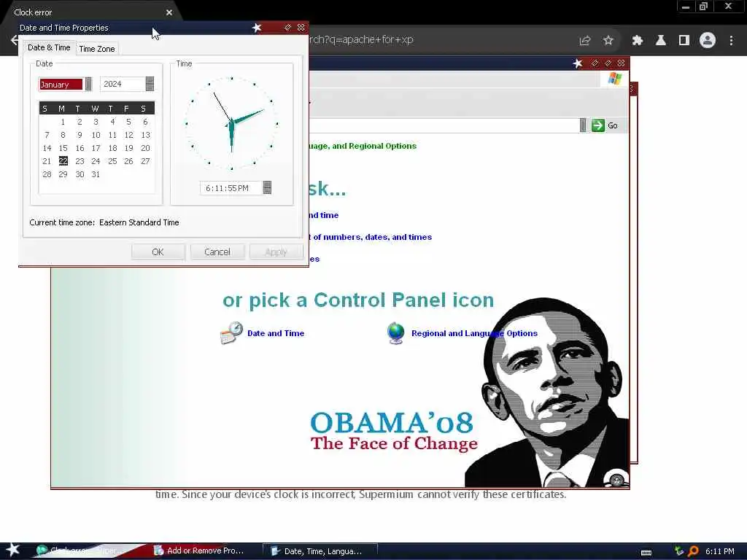The width and height of the screenshot is (747, 560).
Task: Select day 6 in the calendar
Action: (145, 122)
